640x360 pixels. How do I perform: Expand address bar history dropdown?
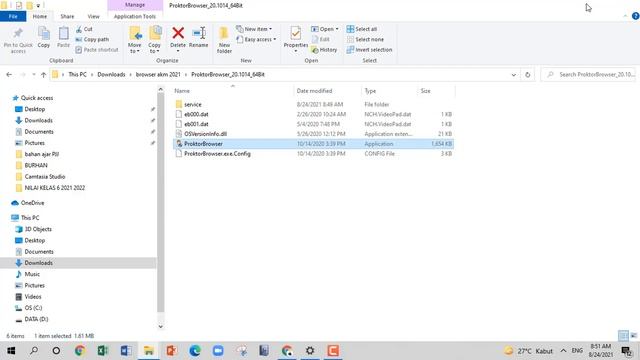[513, 75]
